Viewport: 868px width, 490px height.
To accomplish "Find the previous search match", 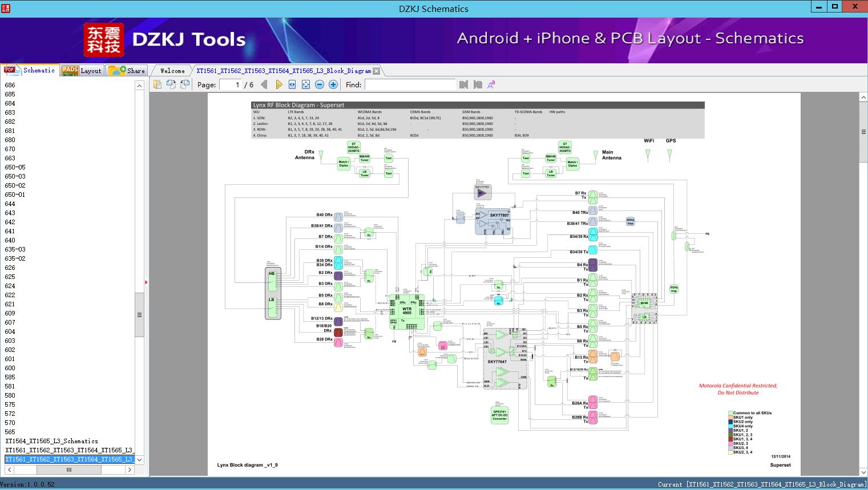I will coord(463,84).
